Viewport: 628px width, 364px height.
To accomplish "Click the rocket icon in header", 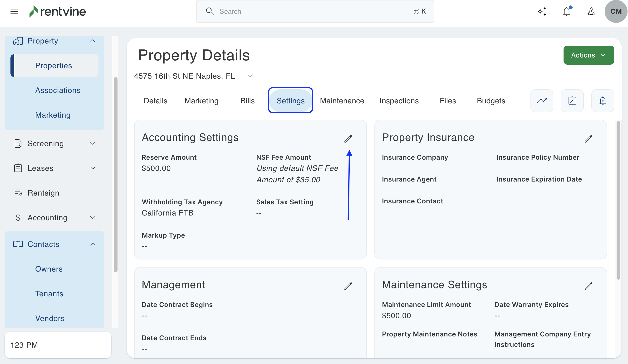I will pyautogui.click(x=591, y=11).
